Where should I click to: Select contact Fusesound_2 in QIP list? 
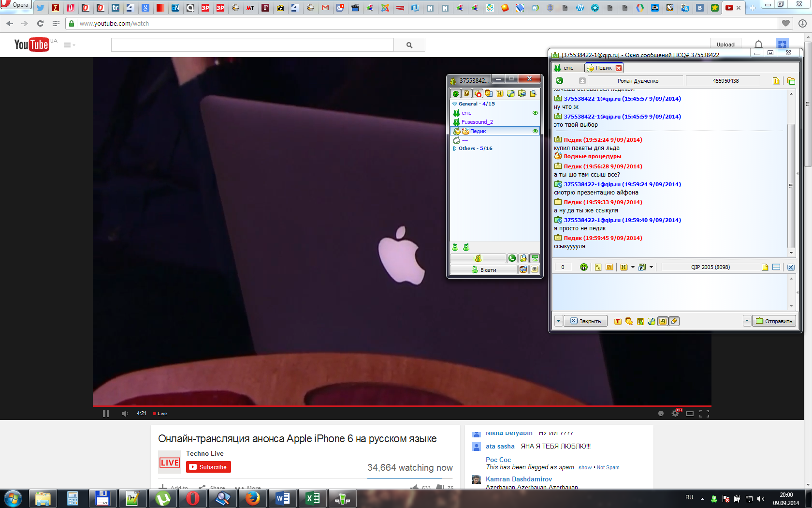coord(477,122)
